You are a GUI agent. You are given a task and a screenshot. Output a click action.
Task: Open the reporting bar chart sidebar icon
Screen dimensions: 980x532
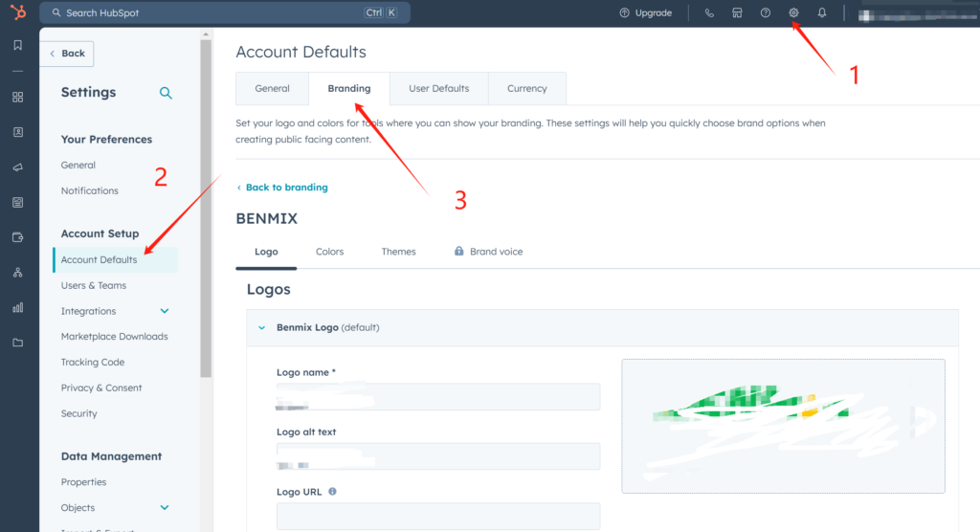click(x=17, y=307)
